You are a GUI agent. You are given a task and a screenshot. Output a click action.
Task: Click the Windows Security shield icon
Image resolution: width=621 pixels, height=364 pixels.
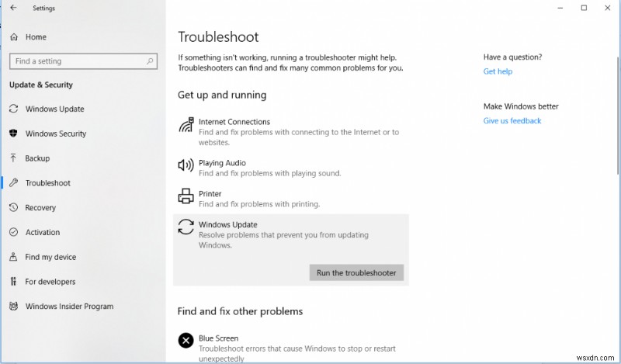13,133
